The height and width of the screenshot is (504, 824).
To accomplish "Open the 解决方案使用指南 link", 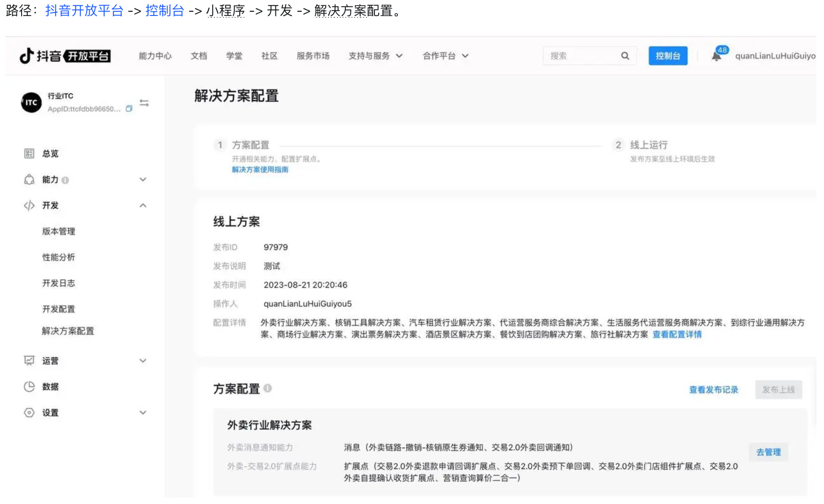I will click(260, 169).
